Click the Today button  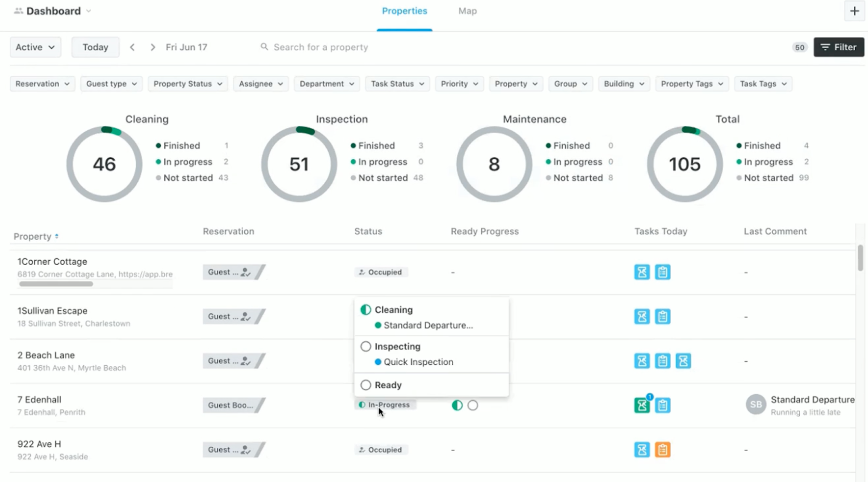(95, 47)
